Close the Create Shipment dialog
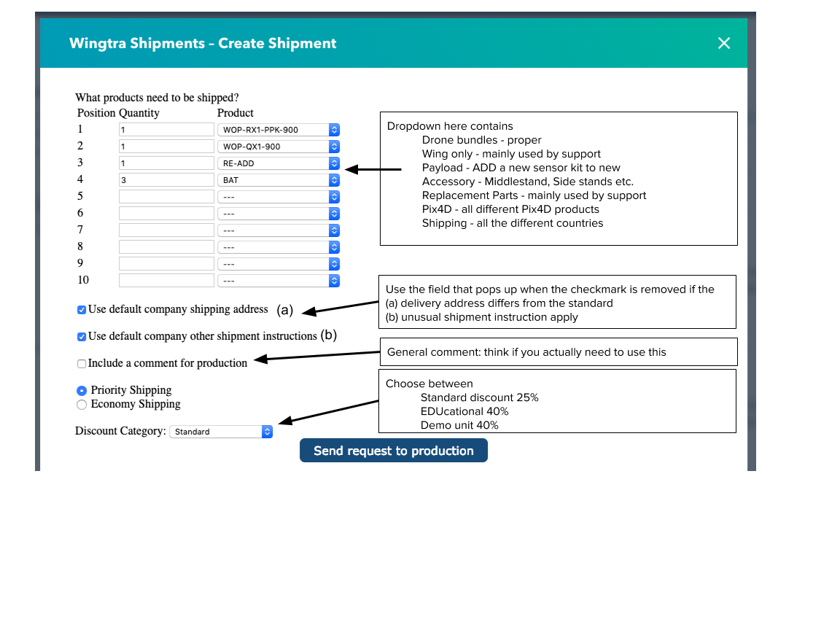Image resolution: width=840 pixels, height=630 pixels. tap(723, 43)
